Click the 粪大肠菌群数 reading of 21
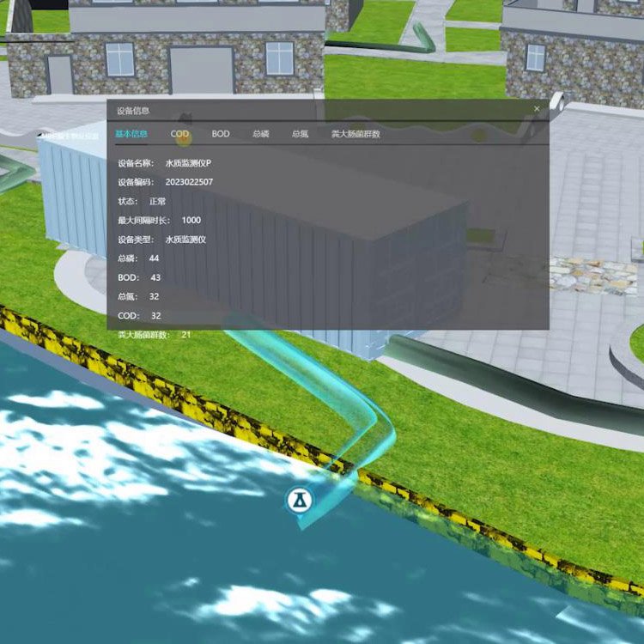 [186, 335]
